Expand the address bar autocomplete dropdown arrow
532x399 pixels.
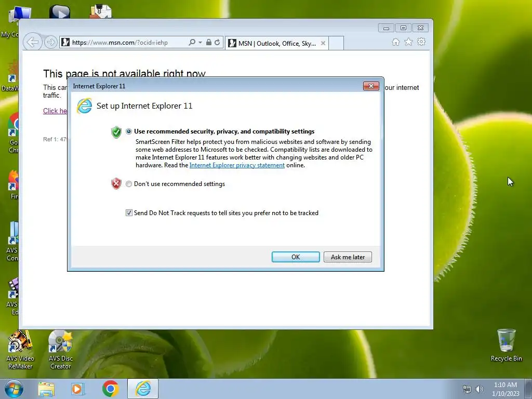click(200, 43)
